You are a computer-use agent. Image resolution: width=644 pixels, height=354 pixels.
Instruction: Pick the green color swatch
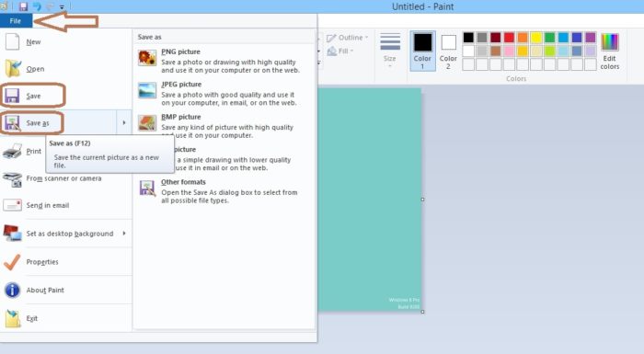pos(549,38)
